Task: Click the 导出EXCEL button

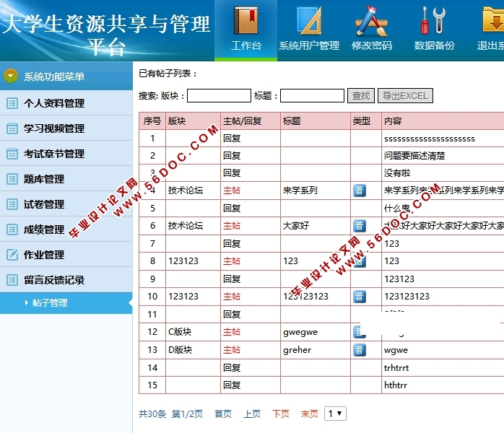Action: [405, 96]
